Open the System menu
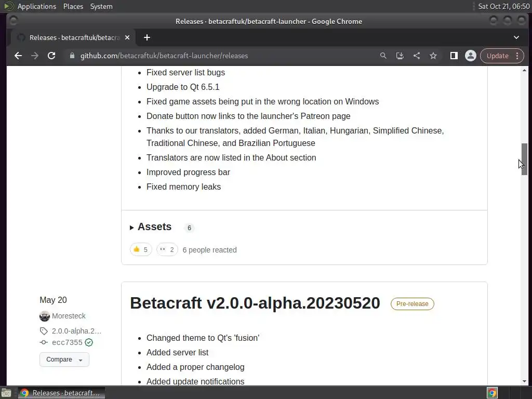 pos(101,6)
